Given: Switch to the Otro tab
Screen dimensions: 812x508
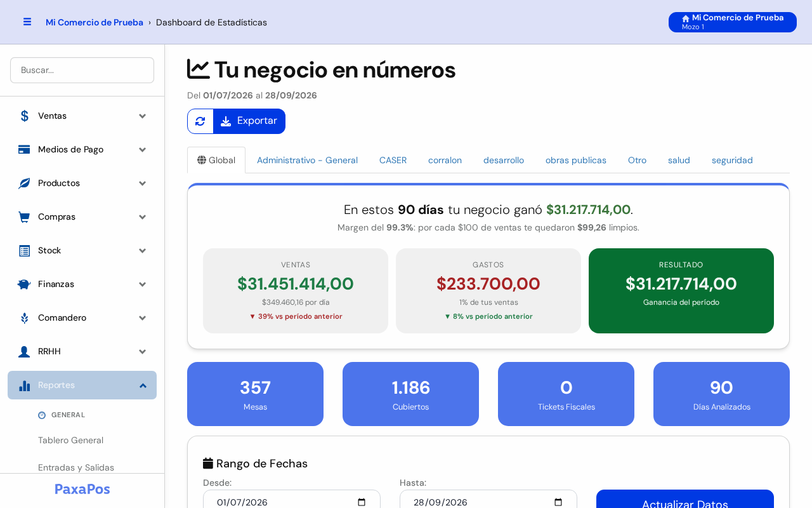Looking at the screenshot, I should [x=637, y=160].
